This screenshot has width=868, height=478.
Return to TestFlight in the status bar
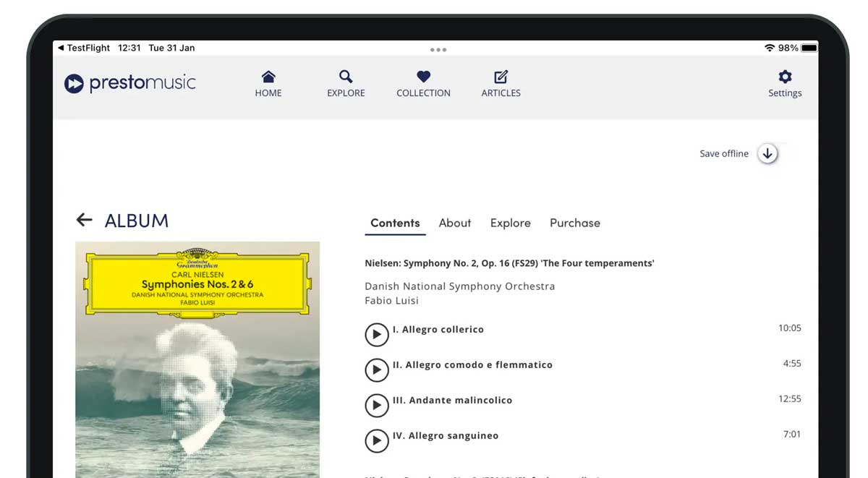click(x=84, y=48)
